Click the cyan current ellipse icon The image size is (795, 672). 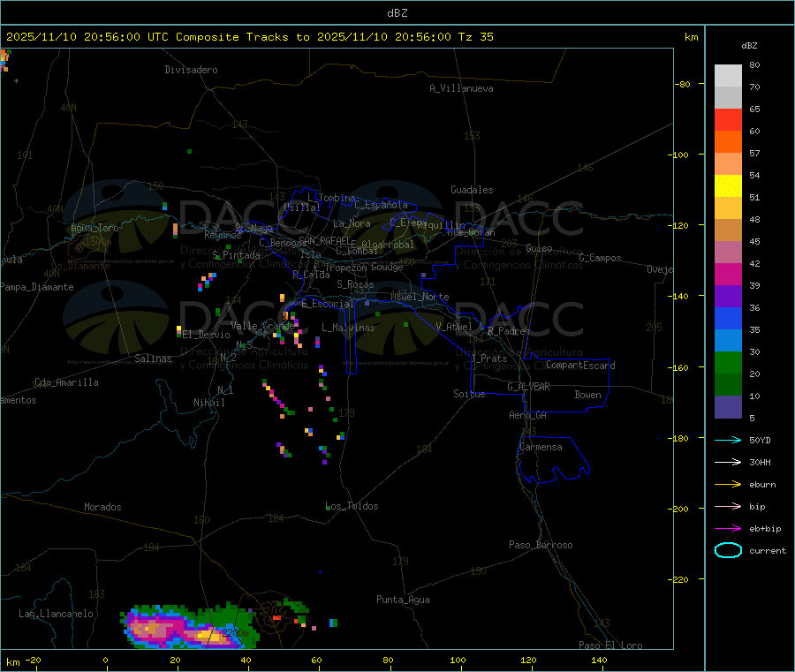click(x=728, y=550)
